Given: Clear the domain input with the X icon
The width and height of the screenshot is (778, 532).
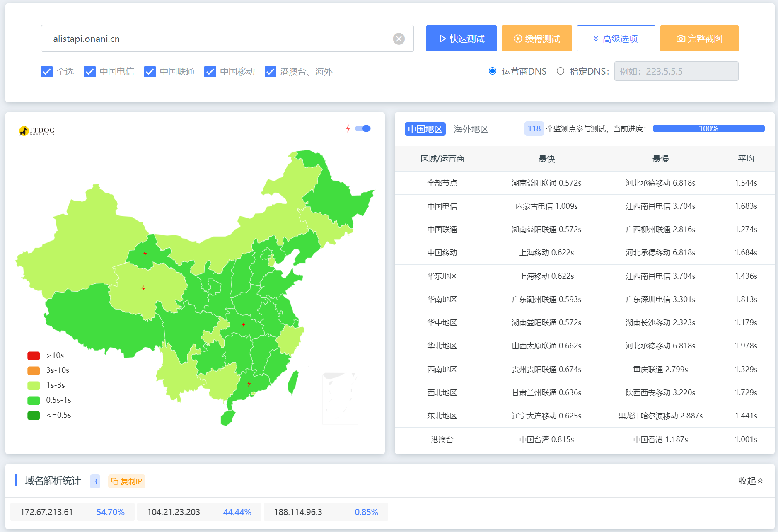Looking at the screenshot, I should (x=399, y=39).
